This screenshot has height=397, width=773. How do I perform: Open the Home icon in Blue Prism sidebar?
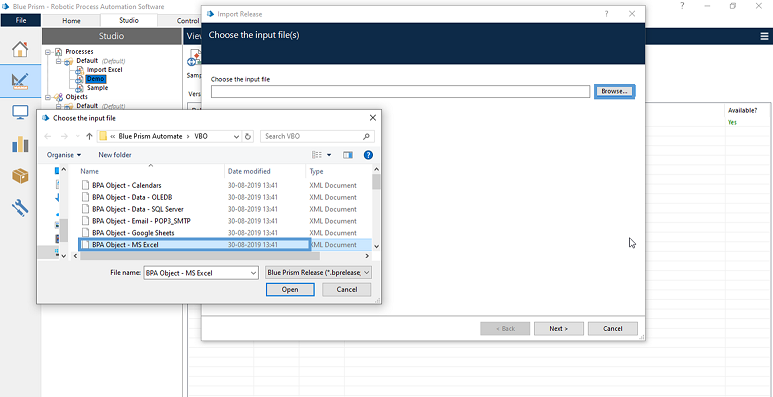point(20,49)
